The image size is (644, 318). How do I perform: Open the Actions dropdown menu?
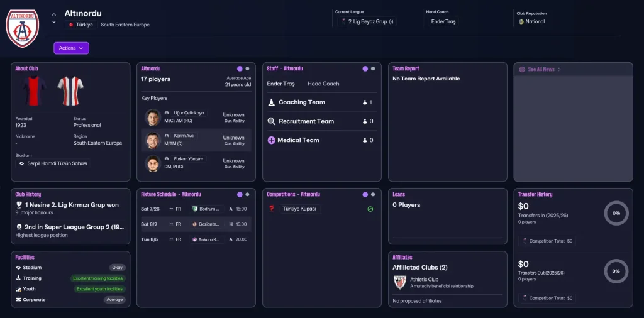coord(71,48)
